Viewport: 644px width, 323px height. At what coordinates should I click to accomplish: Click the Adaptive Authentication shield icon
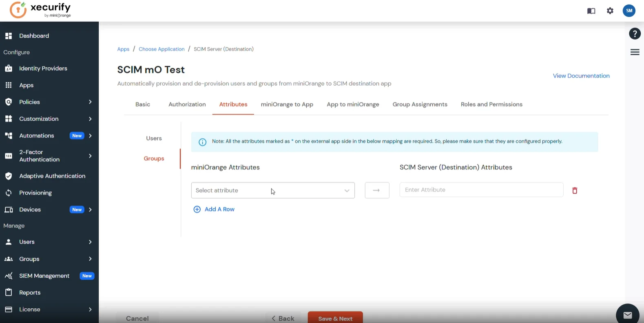pos(9,176)
